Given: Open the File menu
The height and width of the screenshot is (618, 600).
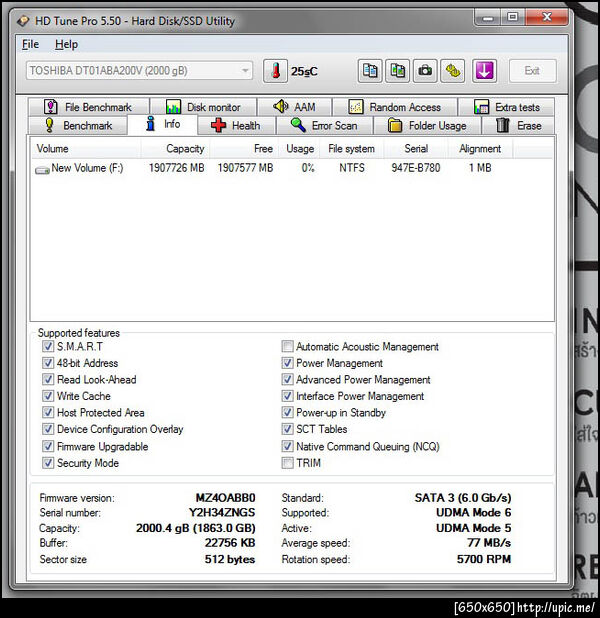Looking at the screenshot, I should coord(30,44).
